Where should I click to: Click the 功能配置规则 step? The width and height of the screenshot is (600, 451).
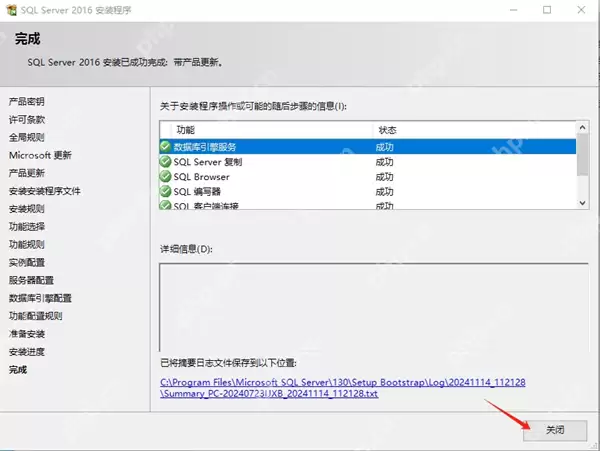pyautogui.click(x=36, y=316)
